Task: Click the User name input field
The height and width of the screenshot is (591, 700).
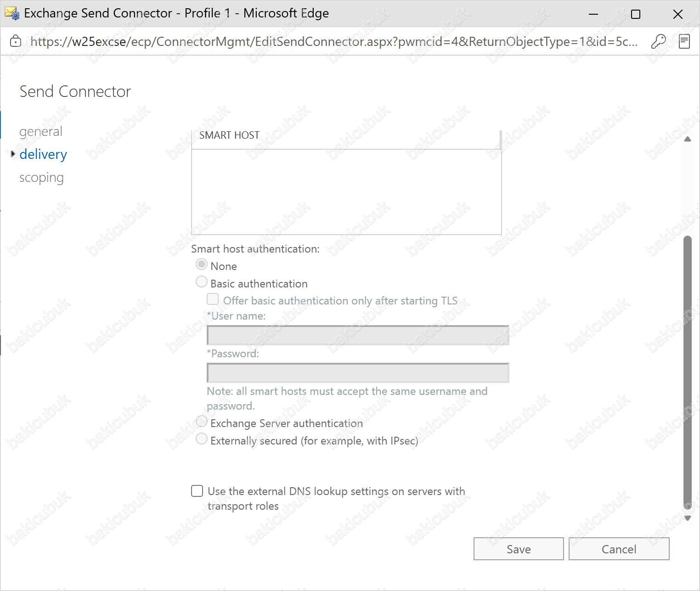Action: coord(358,335)
